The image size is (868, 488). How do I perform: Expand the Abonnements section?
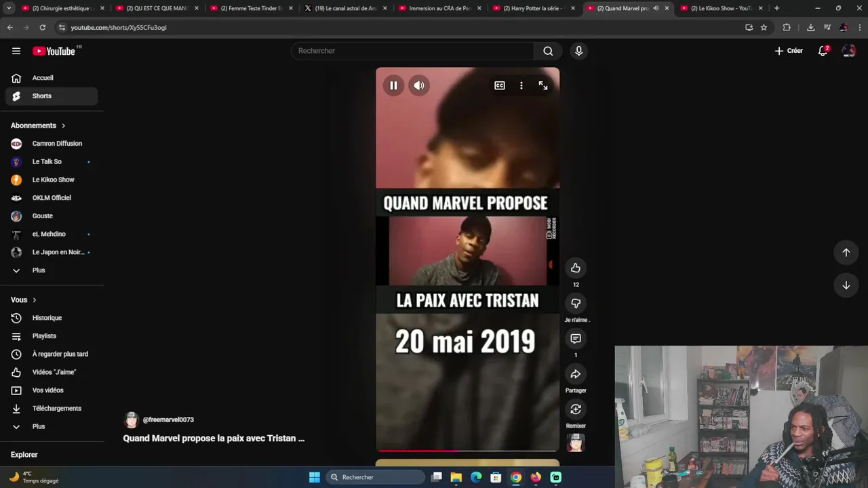[x=38, y=125]
